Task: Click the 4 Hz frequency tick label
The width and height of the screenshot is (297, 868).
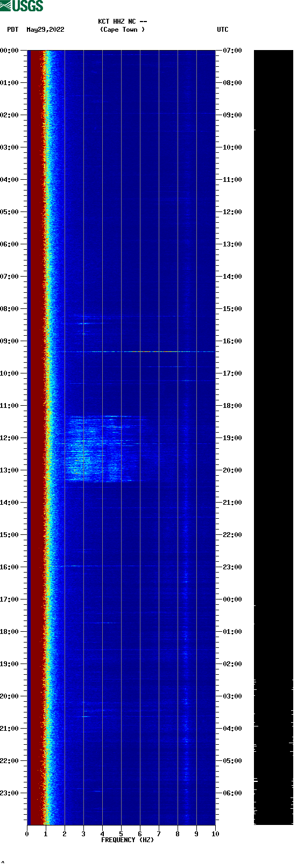Action: (x=102, y=834)
